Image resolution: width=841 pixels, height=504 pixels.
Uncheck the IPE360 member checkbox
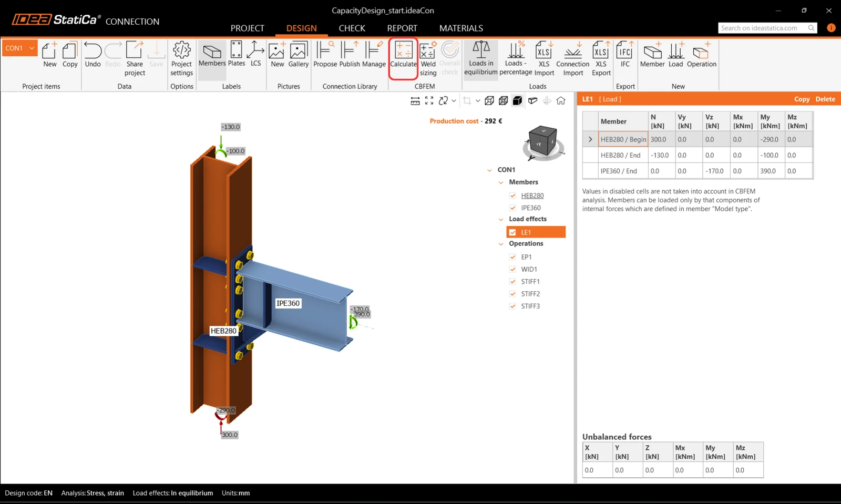coord(512,208)
